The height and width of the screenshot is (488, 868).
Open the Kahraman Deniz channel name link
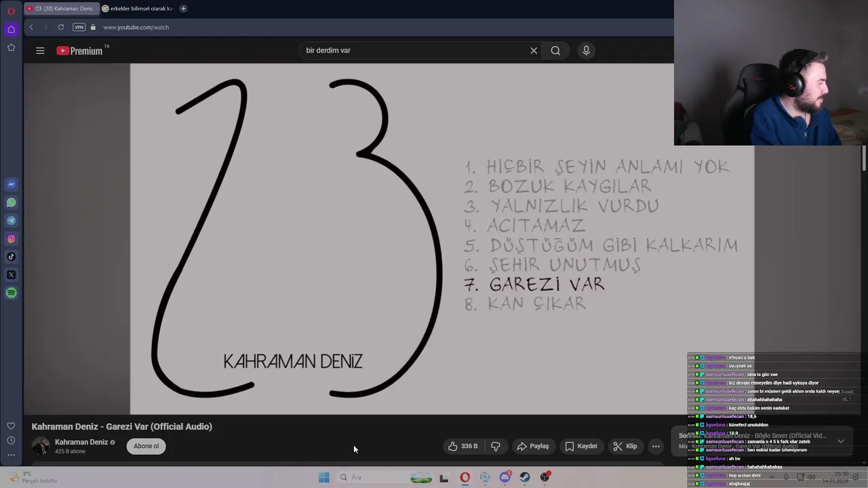(x=81, y=442)
